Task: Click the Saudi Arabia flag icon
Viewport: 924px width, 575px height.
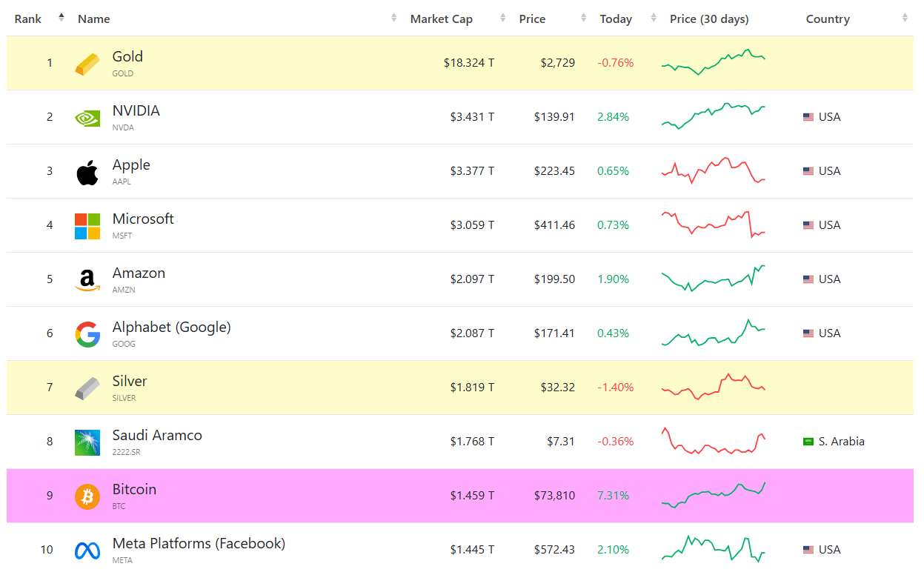Action: [x=808, y=442]
